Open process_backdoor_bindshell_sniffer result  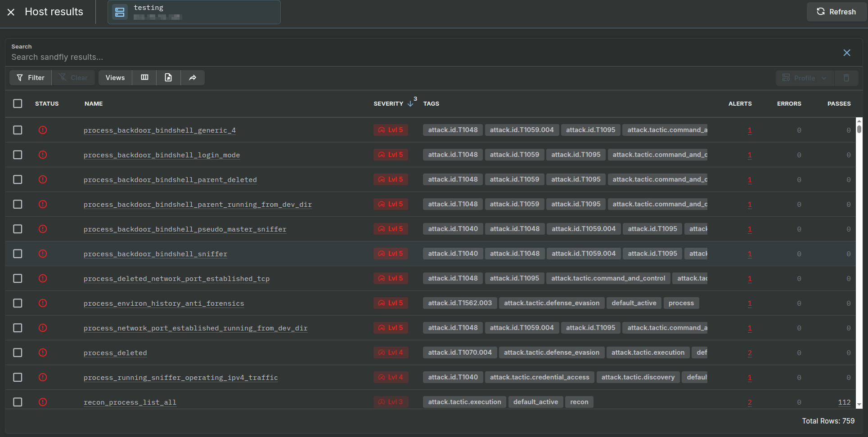tap(155, 254)
